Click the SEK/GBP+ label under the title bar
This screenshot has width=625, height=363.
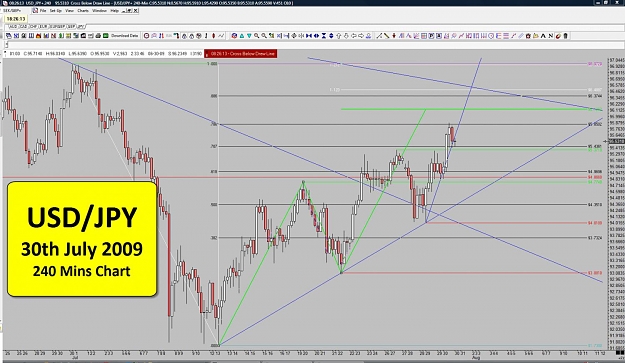pos(12,11)
